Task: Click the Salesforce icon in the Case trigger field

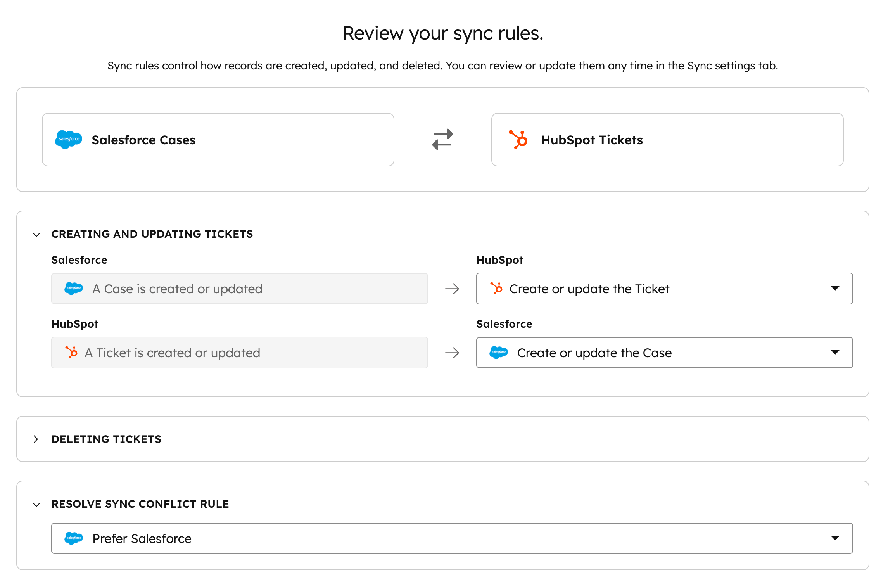Action: pos(74,289)
